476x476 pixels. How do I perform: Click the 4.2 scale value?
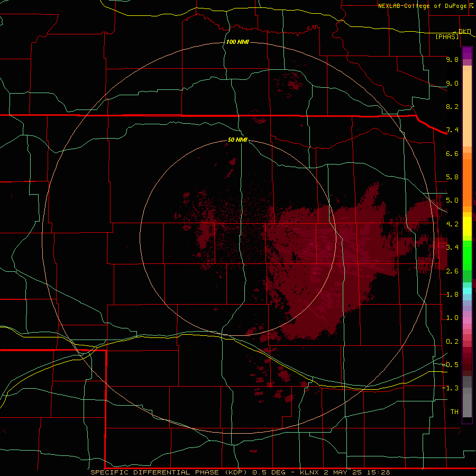point(452,224)
